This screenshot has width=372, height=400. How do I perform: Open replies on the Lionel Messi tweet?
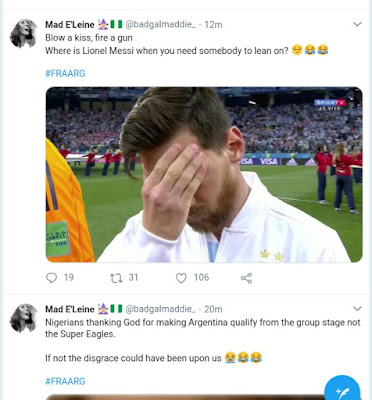pos(51,278)
